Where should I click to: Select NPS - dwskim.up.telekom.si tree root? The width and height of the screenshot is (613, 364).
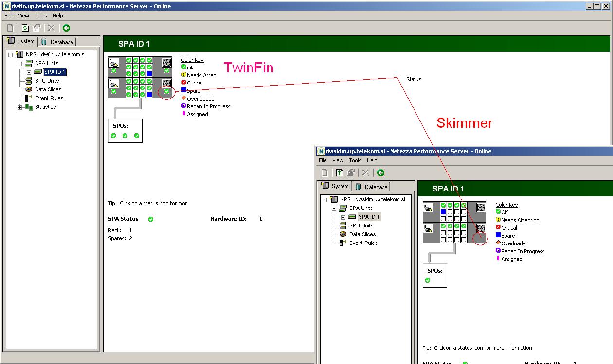(372, 199)
